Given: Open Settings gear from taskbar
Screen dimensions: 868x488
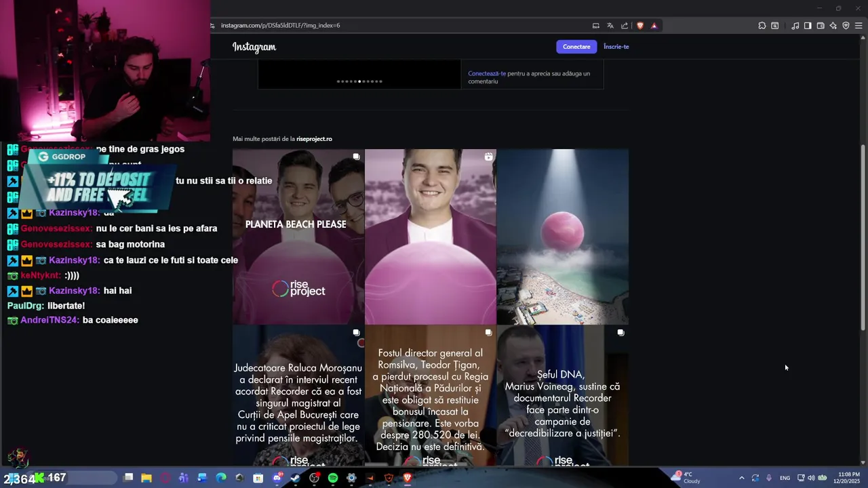Looking at the screenshot, I should click(351, 478).
